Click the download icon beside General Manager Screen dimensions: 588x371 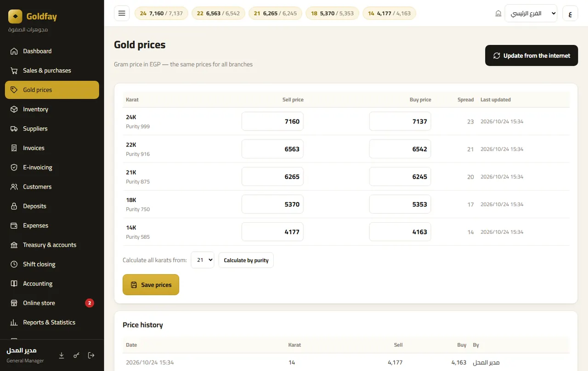(x=62, y=355)
